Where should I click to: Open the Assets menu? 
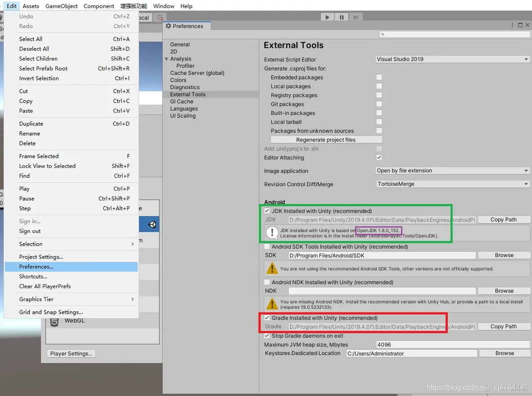(x=31, y=6)
